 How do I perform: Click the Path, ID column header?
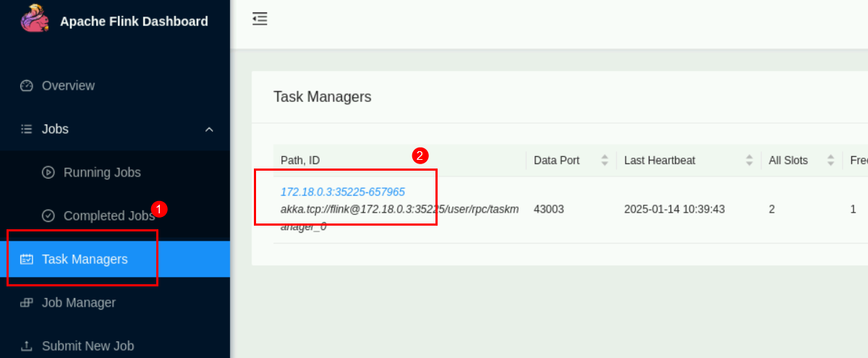300,161
